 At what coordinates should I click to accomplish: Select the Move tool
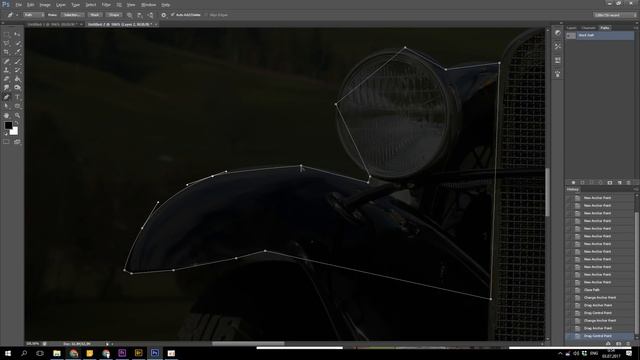[x=17, y=35]
